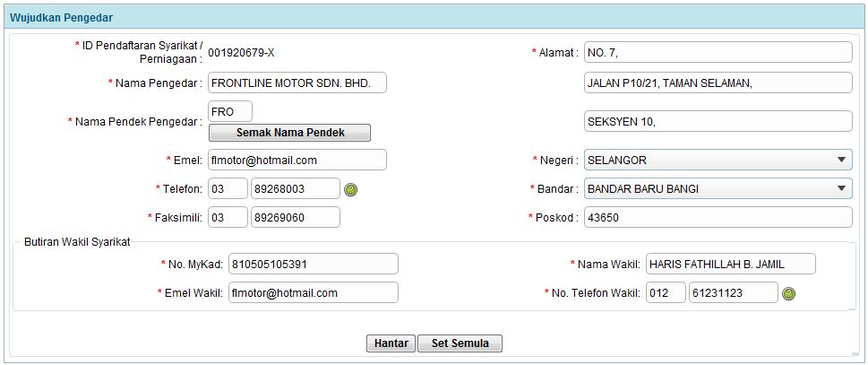Image resolution: width=868 pixels, height=365 pixels.
Task: Click the ID Pendaftaran Syarikat label
Action: pos(140,52)
